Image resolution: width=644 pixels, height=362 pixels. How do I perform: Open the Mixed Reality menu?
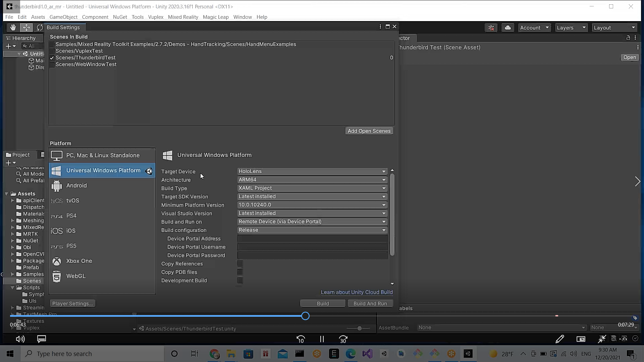pos(183,17)
